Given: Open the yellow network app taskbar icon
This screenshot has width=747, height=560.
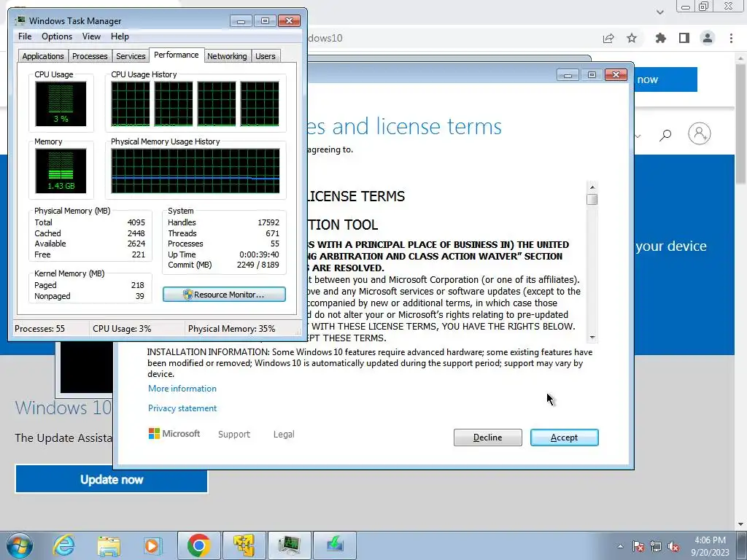Looking at the screenshot, I should click(x=244, y=545).
